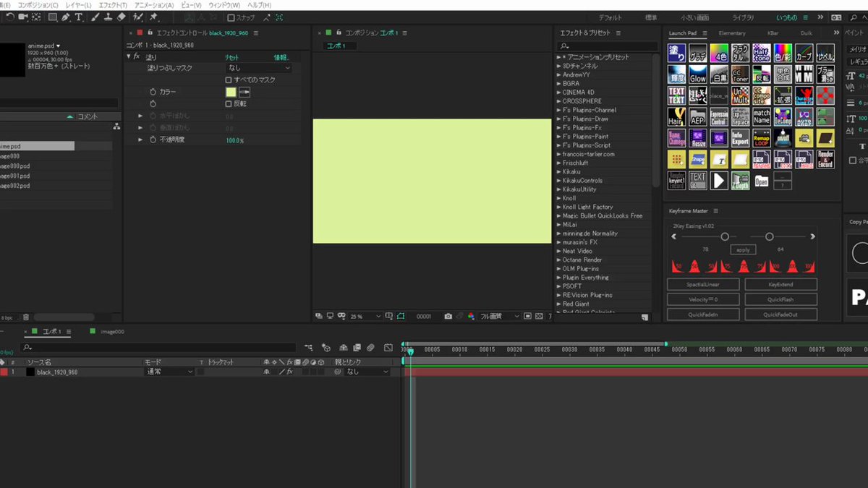Open the 通常 blend mode dropdown
Screen dimensions: 868x488
point(169,372)
